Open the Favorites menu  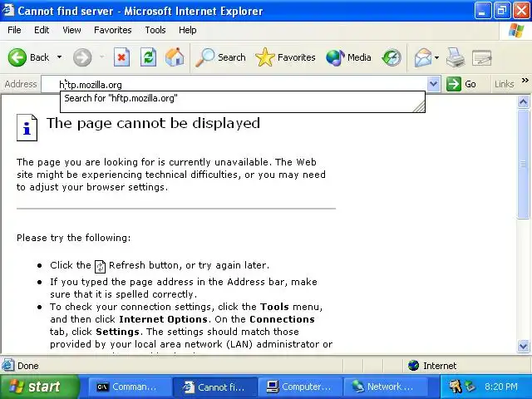[113, 30]
